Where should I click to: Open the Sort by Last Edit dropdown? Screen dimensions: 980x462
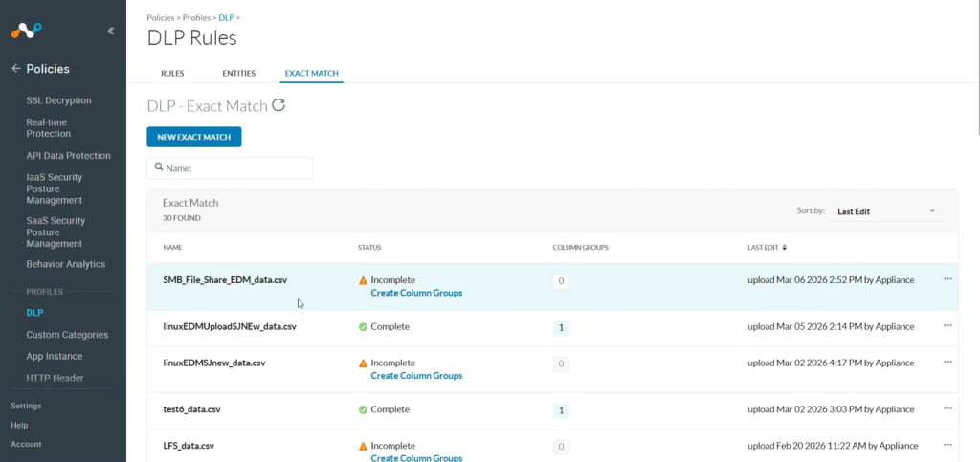(885, 211)
